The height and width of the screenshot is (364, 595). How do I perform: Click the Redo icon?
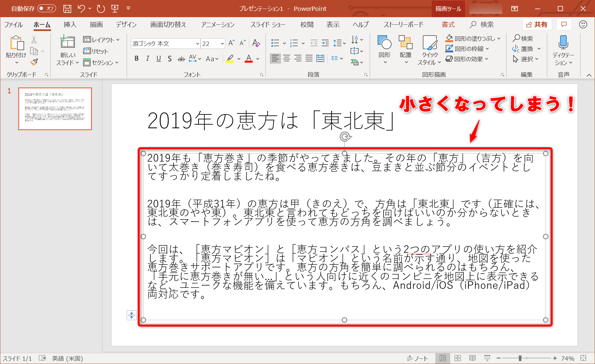[x=101, y=9]
